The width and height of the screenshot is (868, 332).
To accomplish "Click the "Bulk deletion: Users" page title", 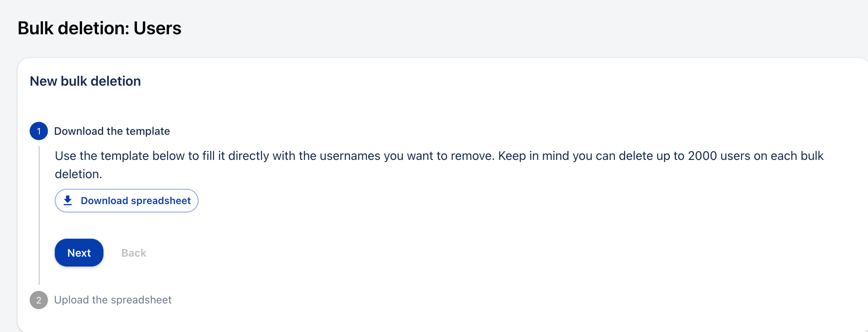I will click(99, 28).
